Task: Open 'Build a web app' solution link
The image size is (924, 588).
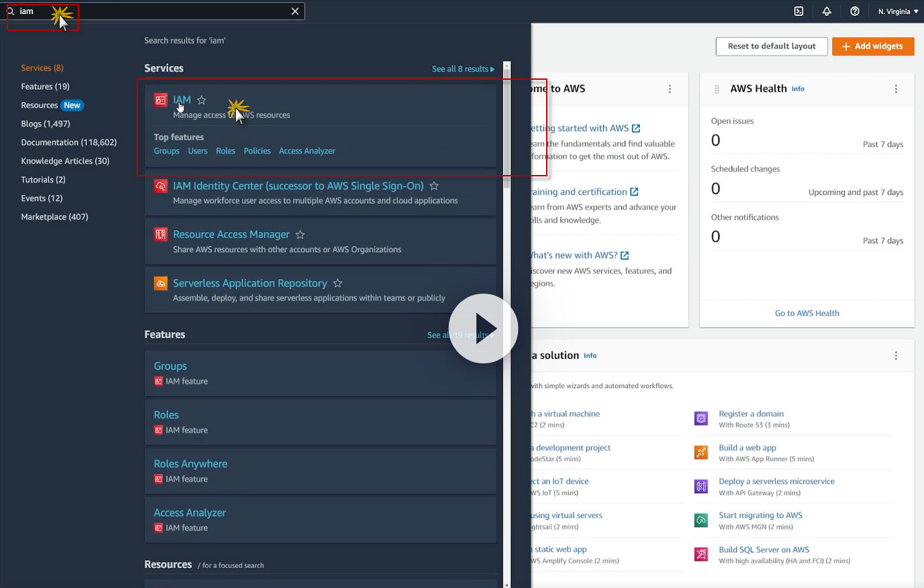Action: (x=747, y=448)
